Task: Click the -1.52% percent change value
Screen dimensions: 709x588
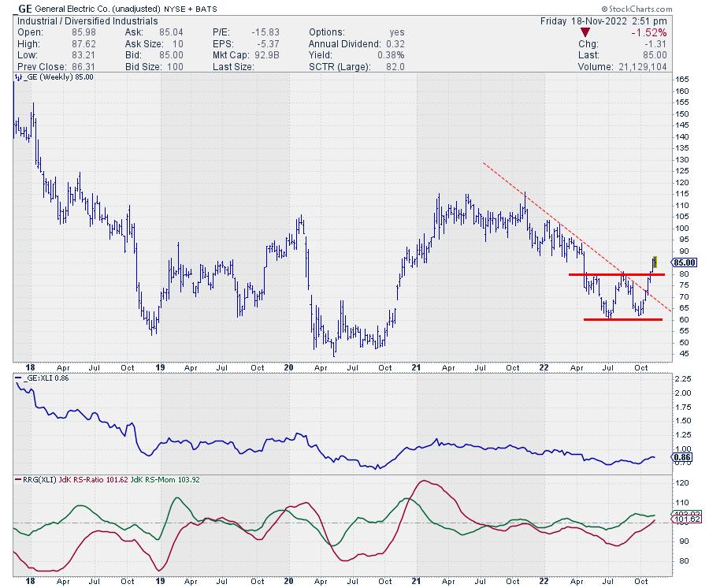Action: click(650, 32)
